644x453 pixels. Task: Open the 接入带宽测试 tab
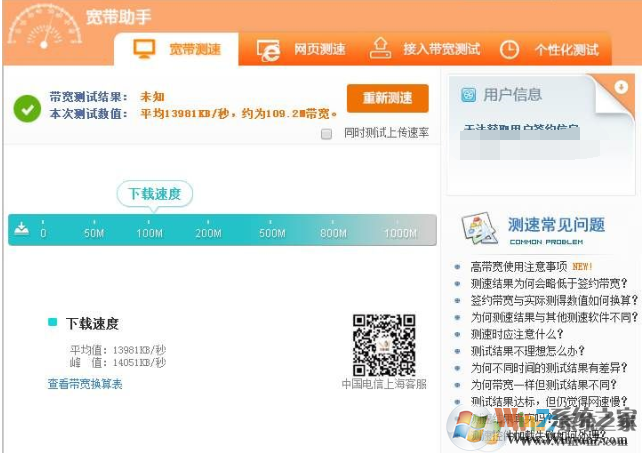pos(425,49)
